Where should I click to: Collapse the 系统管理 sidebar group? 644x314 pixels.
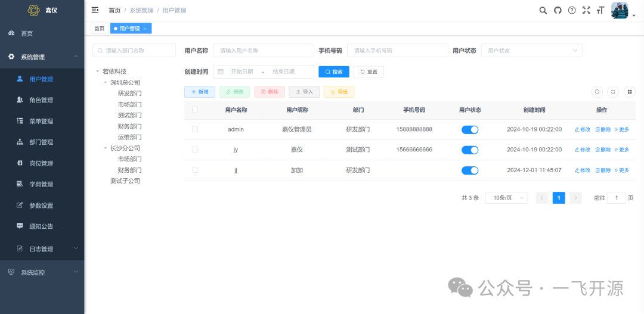(x=42, y=57)
